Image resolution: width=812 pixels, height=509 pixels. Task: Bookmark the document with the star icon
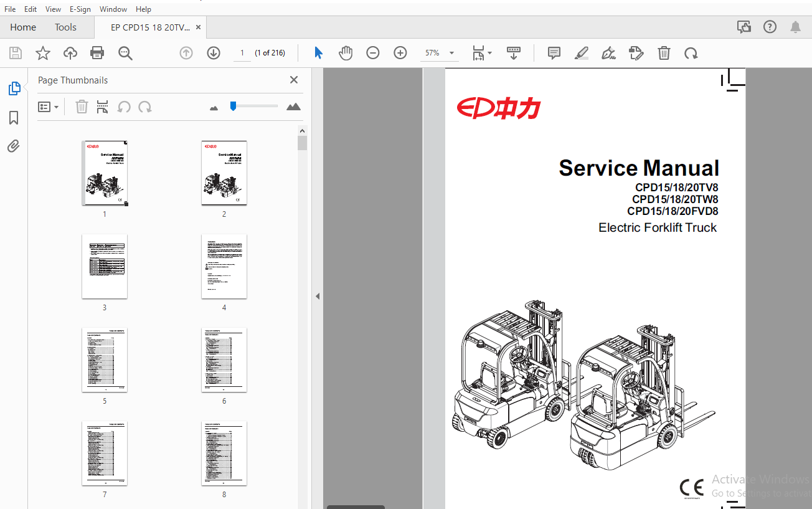[43, 54]
